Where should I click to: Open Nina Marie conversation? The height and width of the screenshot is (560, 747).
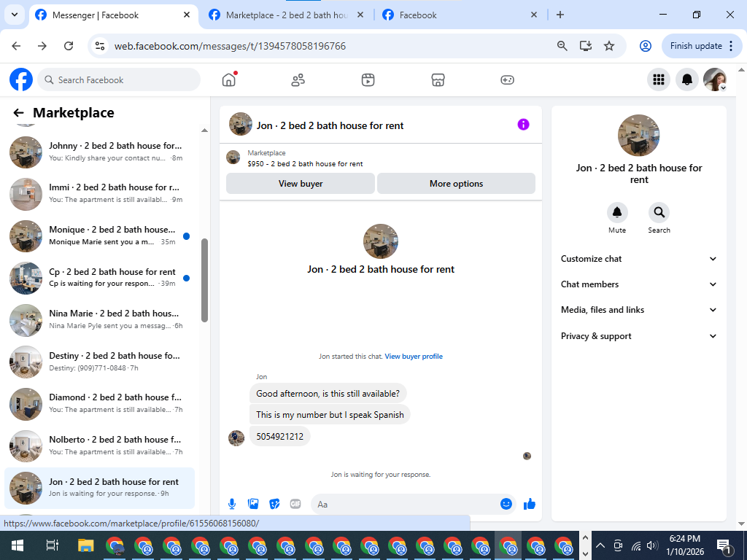click(x=99, y=319)
